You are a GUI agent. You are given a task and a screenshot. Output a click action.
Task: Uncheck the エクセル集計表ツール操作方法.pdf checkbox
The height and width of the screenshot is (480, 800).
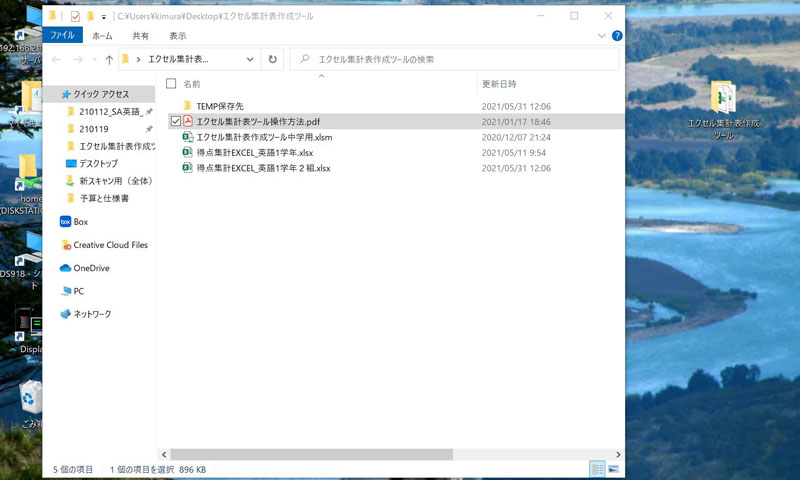click(176, 121)
